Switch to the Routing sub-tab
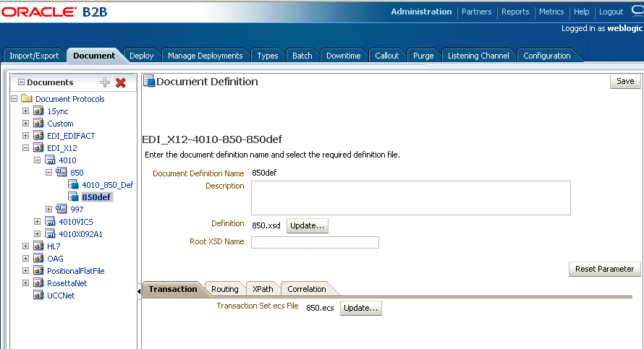This screenshot has width=644, height=349. coord(224,289)
